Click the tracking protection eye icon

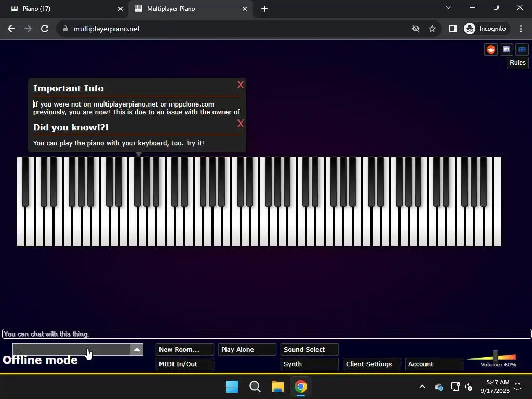[415, 29]
